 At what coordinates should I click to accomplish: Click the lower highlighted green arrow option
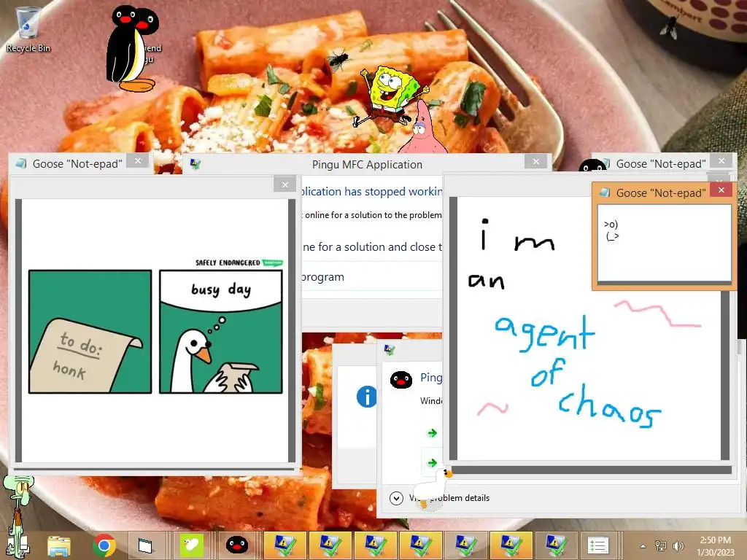432,462
